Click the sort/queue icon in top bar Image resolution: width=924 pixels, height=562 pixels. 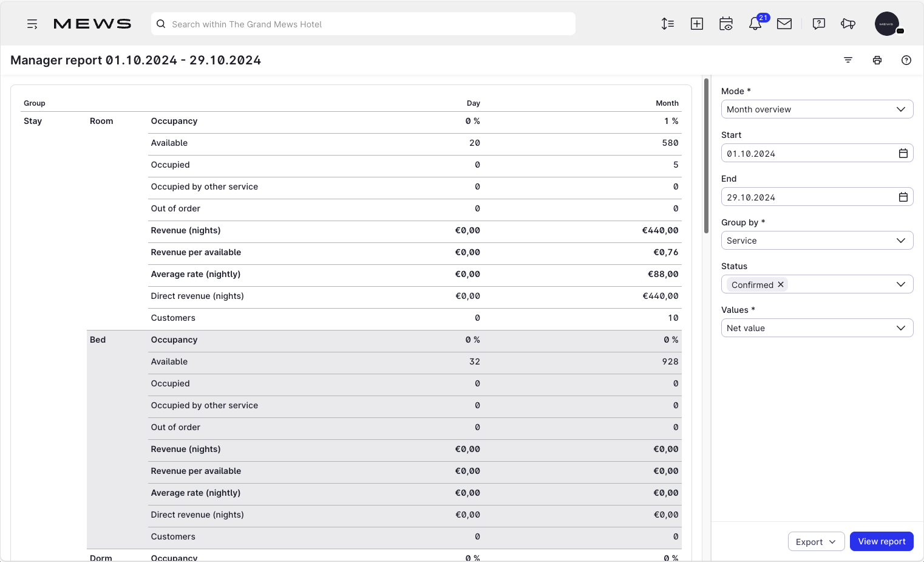pyautogui.click(x=668, y=24)
